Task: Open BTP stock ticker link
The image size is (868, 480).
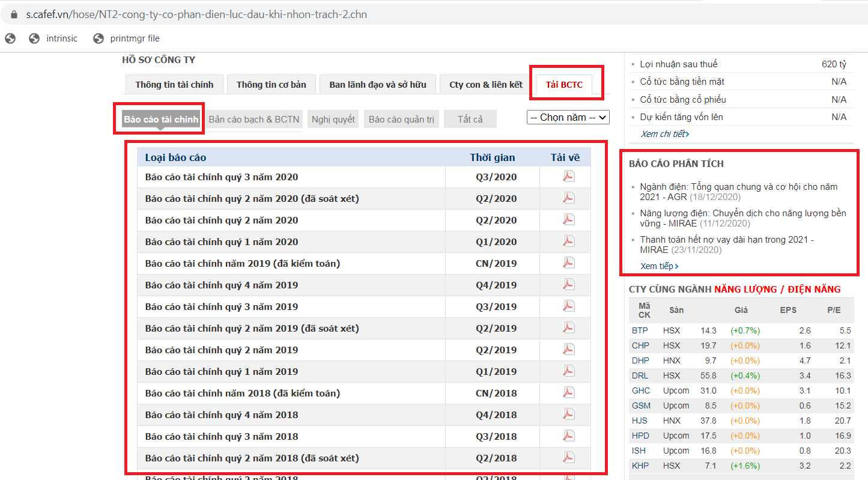Action: 640,330
